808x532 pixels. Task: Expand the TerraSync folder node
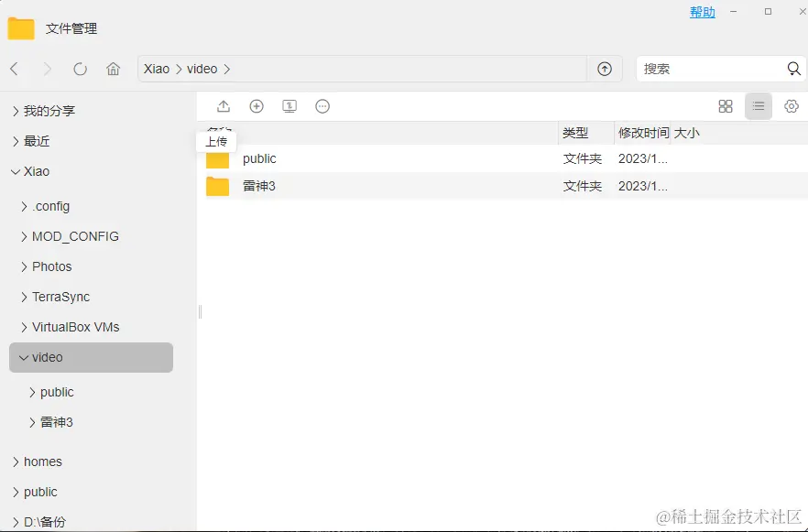pyautogui.click(x=24, y=298)
